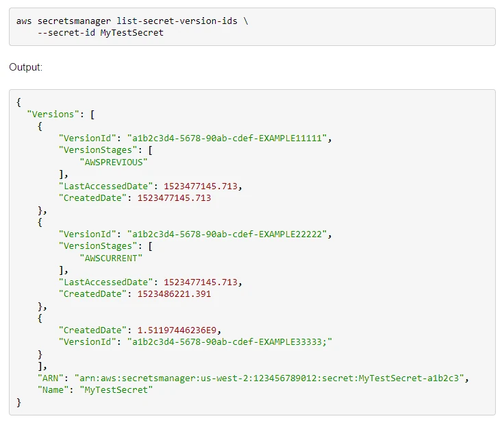504x423 pixels.
Task: Click the "AWSPREVIOUS" stage value
Action: pyautogui.click(x=114, y=162)
